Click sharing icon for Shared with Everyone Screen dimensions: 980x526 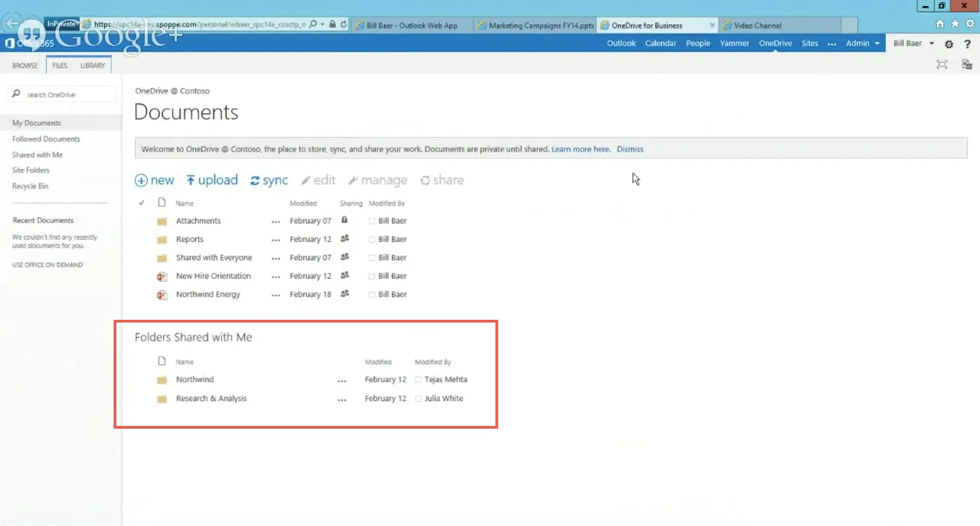[x=344, y=257]
